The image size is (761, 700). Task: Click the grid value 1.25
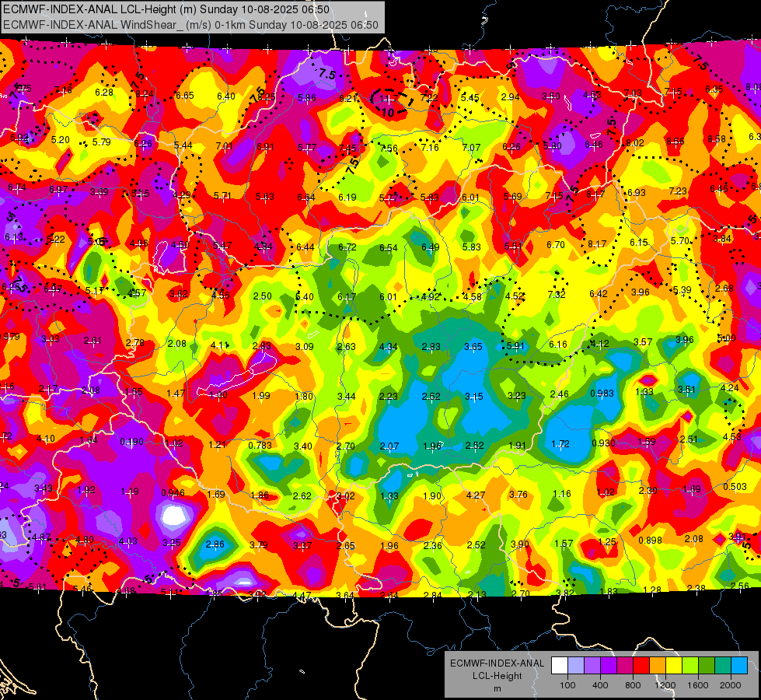pos(606,541)
